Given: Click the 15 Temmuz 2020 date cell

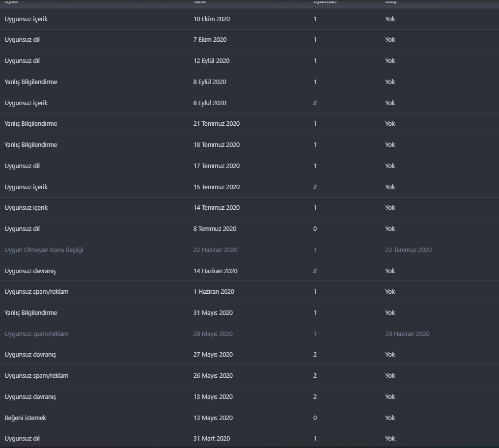Looking at the screenshot, I should [216, 187].
